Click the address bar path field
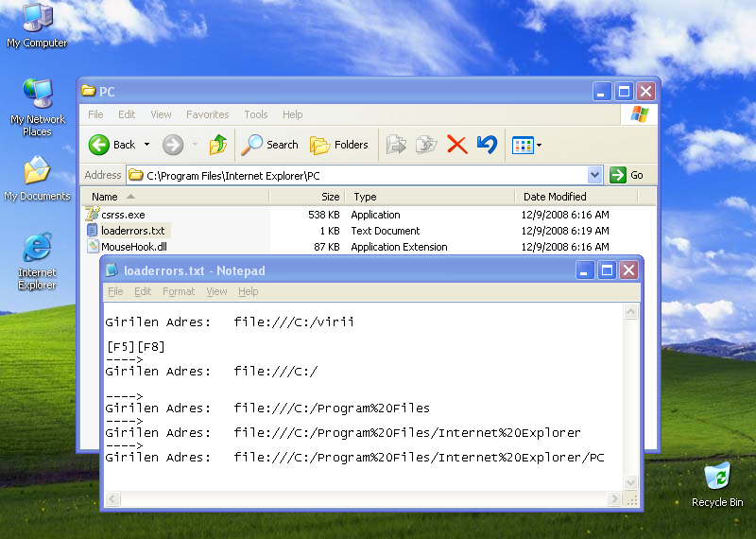This screenshot has height=539, width=756. coord(357,175)
